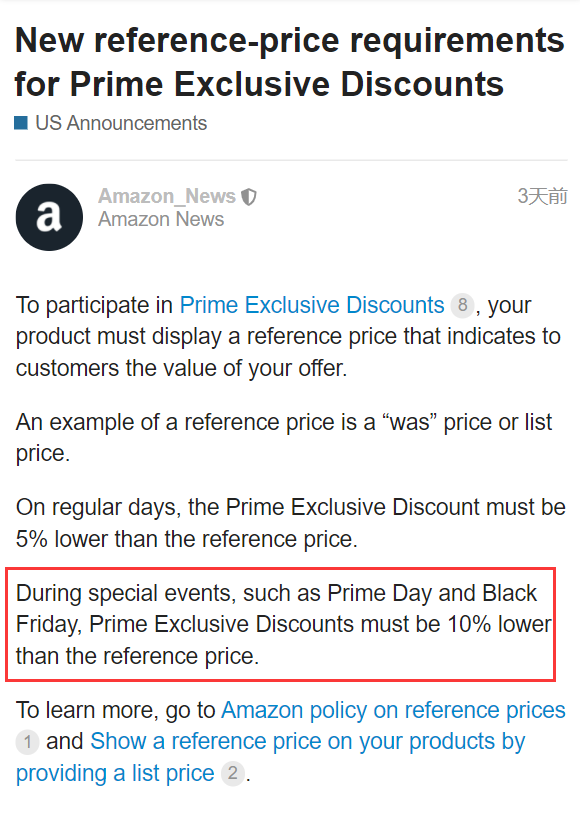Click the 'To learn more, go to' text
This screenshot has height=821, width=580.
pos(116,710)
